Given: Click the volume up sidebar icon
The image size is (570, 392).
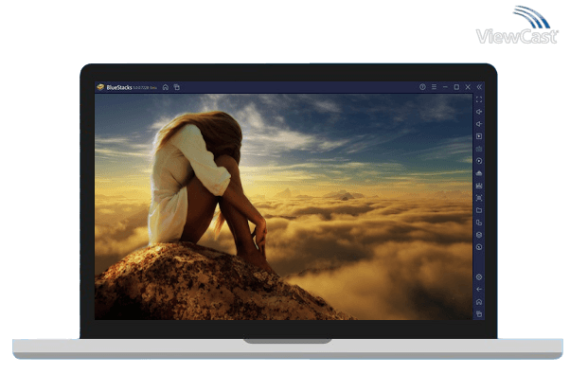Looking at the screenshot, I should [x=479, y=112].
